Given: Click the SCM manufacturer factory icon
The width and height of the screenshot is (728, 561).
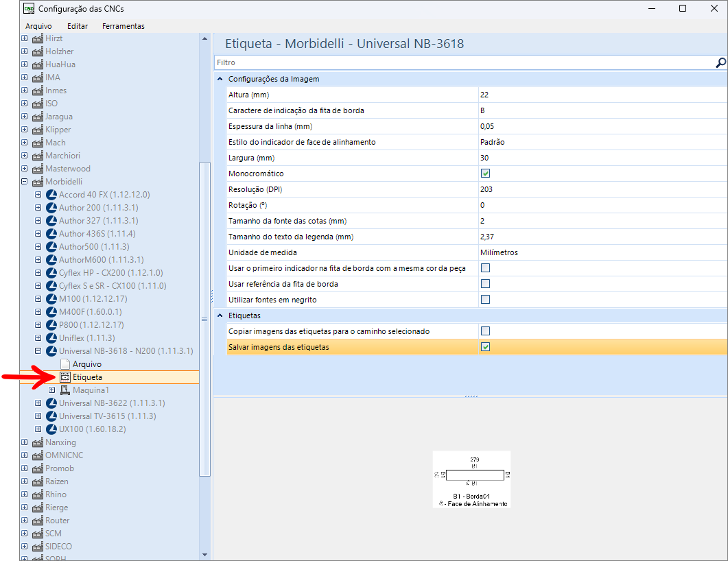Looking at the screenshot, I should tap(38, 534).
